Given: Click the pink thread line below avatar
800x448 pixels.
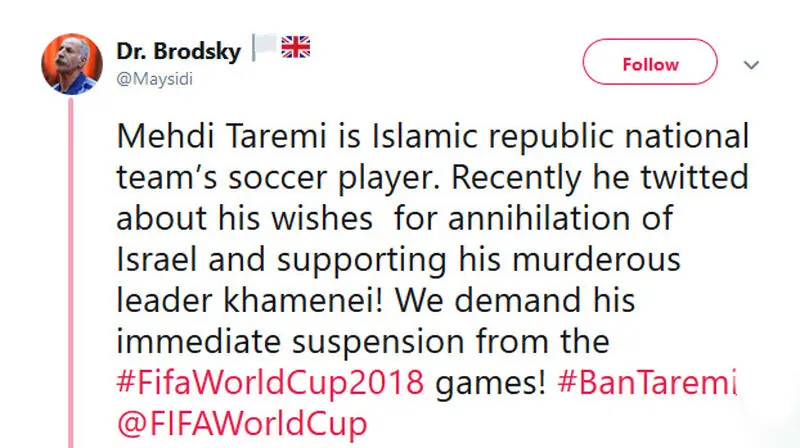Looking at the screenshot, I should coord(71,273).
